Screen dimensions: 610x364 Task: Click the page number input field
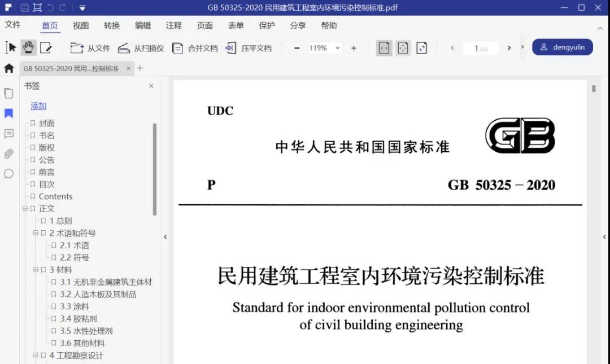[x=480, y=49]
